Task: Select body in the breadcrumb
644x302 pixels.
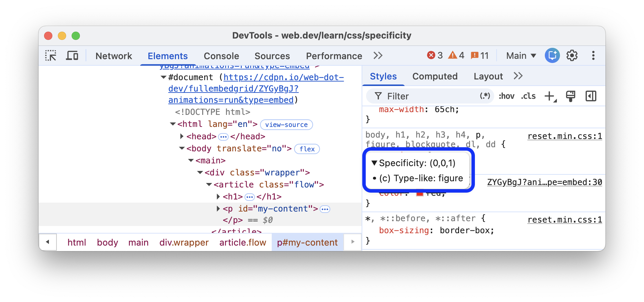Action: pyautogui.click(x=107, y=242)
